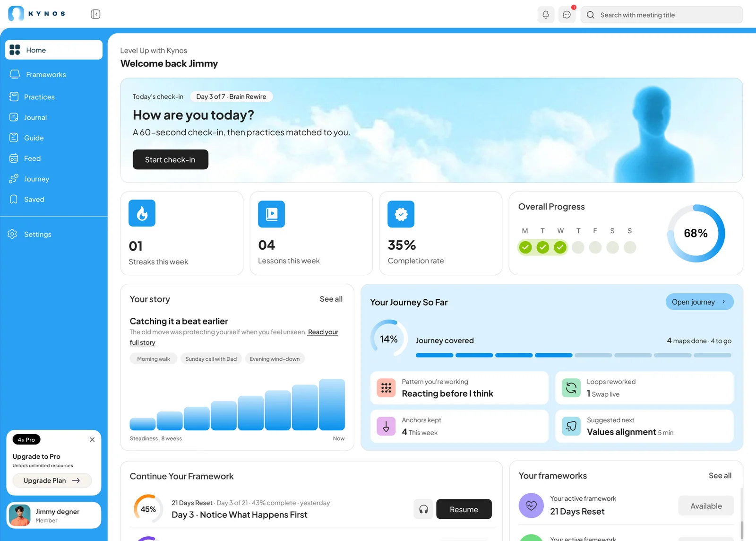Image resolution: width=756 pixels, height=541 pixels.
Task: Click the Suggested next icon
Action: click(x=571, y=426)
